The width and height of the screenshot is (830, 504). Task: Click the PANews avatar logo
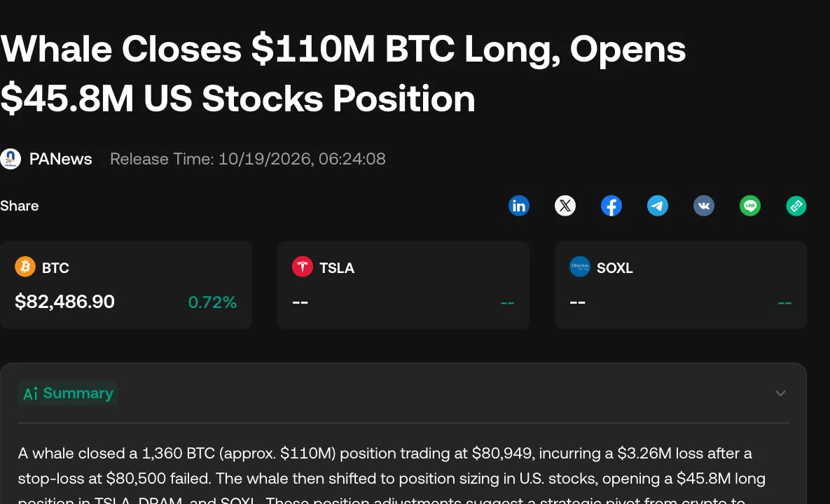pos(11,159)
